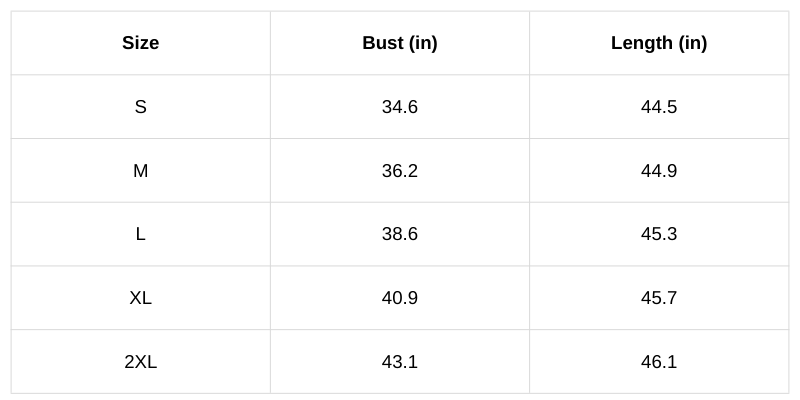Select the L size cell
This screenshot has width=800, height=400.
click(x=140, y=234)
